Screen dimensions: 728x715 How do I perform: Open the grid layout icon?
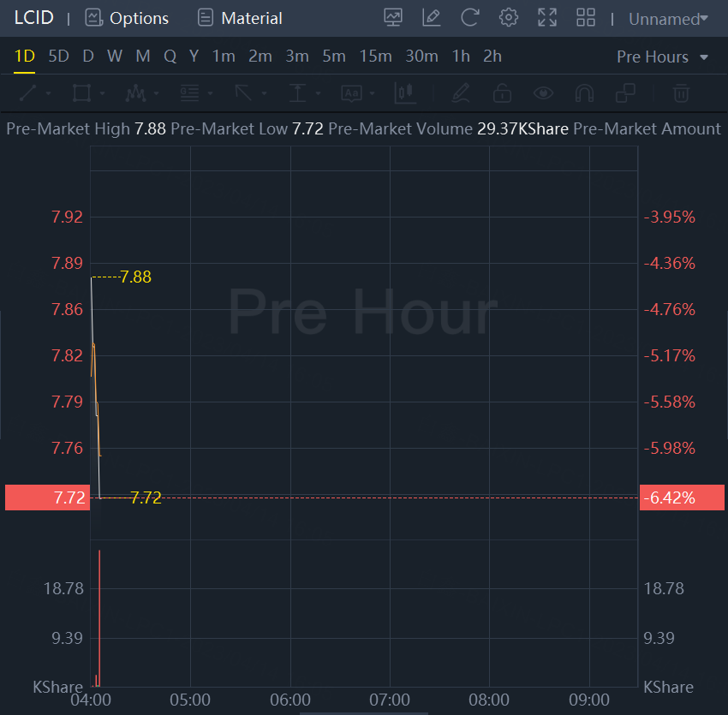(x=586, y=18)
